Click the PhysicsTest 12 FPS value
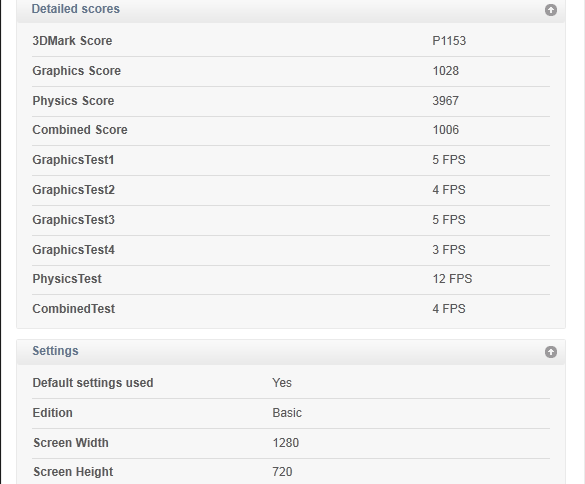585x484 pixels. pyautogui.click(x=452, y=279)
